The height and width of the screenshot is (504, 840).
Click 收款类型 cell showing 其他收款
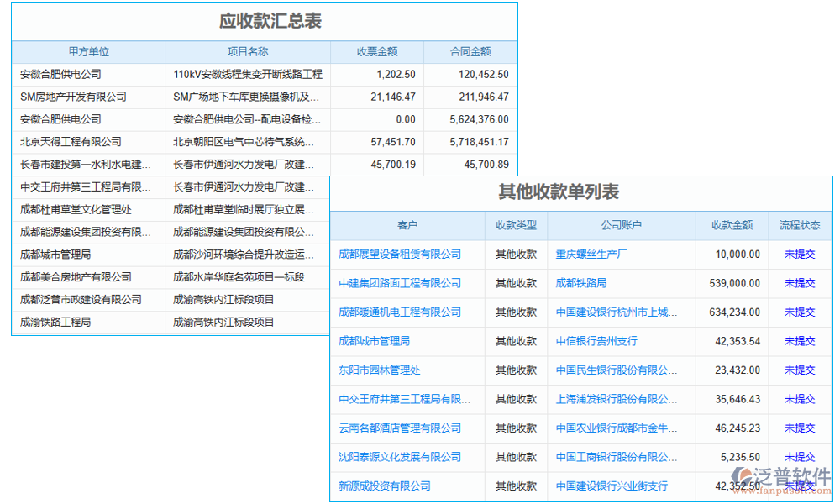pyautogui.click(x=515, y=252)
